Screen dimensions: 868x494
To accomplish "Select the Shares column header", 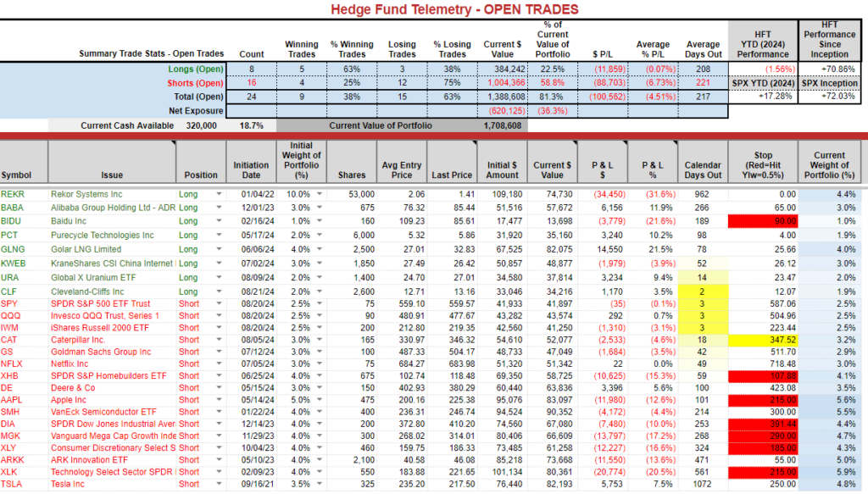I will pyautogui.click(x=352, y=162).
